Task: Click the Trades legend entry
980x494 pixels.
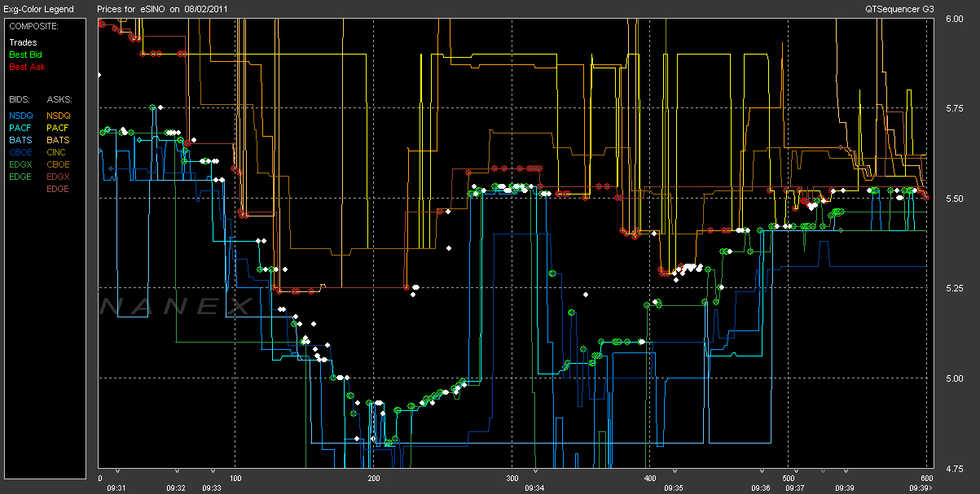Action: coord(23,42)
